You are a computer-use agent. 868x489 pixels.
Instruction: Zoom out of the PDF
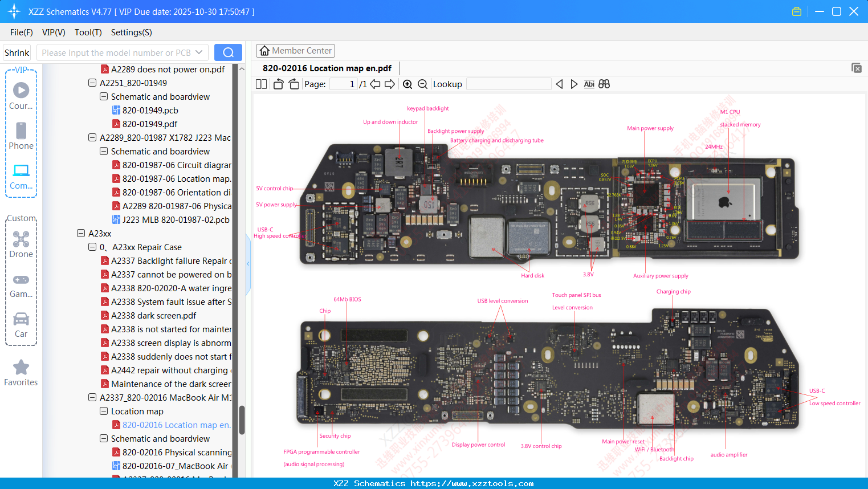pyautogui.click(x=422, y=84)
